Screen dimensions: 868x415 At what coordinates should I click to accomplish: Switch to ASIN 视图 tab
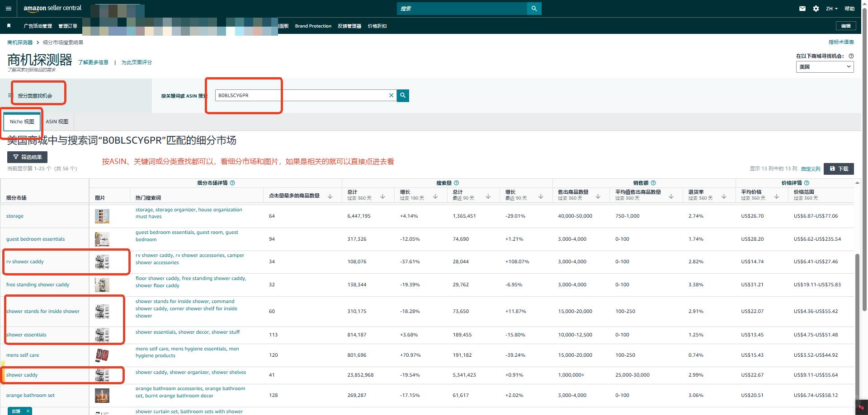click(57, 121)
